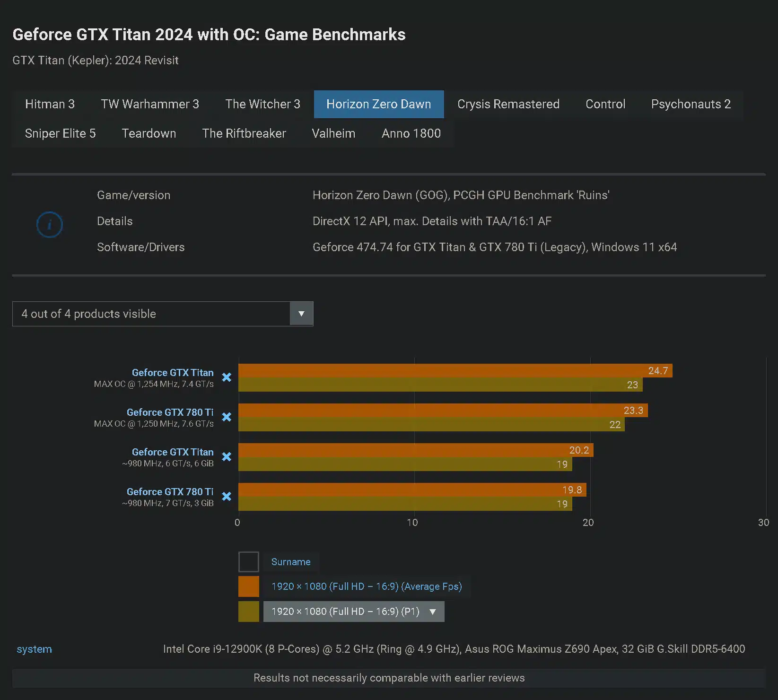Remove the GTX Titan ~980 MHz 6 GiB row via its X
The width and height of the screenshot is (778, 700).
tap(227, 457)
